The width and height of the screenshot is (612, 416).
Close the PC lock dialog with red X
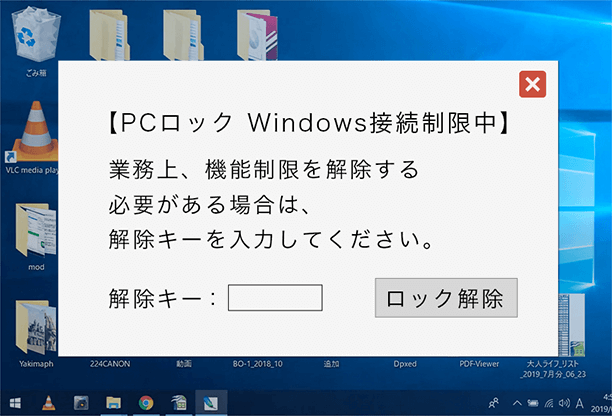tap(532, 84)
